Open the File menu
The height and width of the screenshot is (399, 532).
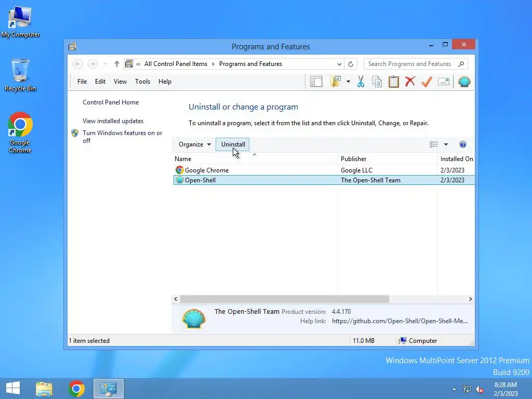[82, 82]
